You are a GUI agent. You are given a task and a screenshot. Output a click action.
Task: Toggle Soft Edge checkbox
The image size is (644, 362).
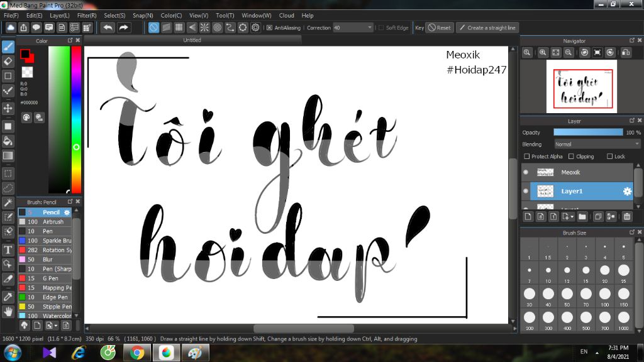pyautogui.click(x=380, y=28)
